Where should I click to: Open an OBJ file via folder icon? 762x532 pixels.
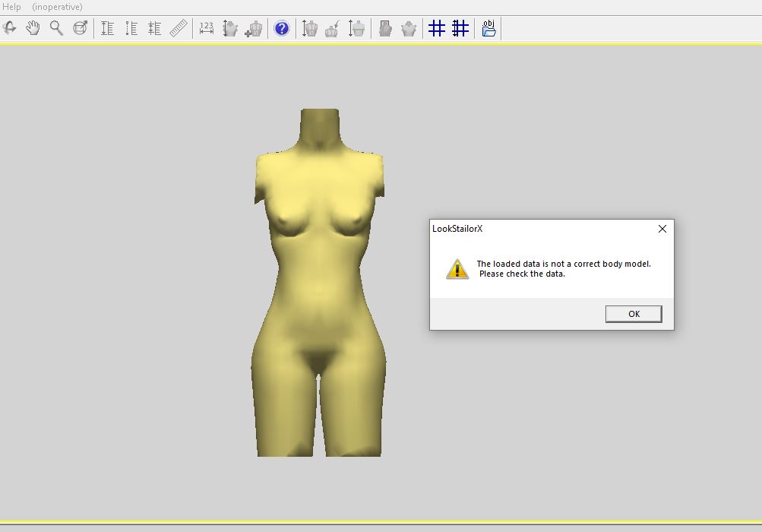tap(489, 28)
